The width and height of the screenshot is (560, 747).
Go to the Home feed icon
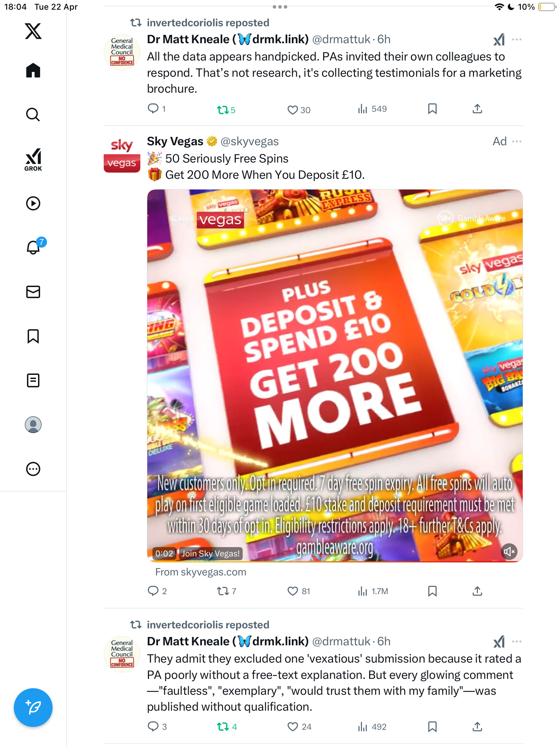(33, 70)
